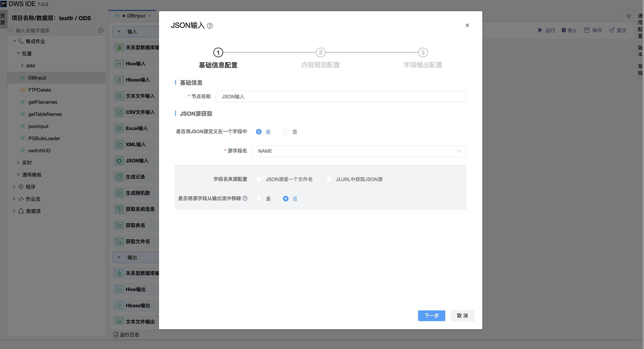Click the locate icon in search bar
Viewport: 644px width, 349px height.
pyautogui.click(x=101, y=30)
